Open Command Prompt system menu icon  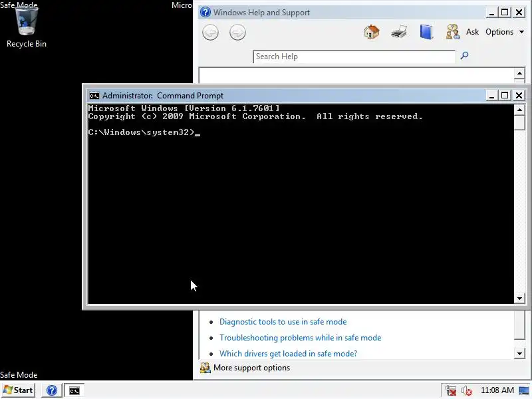[94, 96]
